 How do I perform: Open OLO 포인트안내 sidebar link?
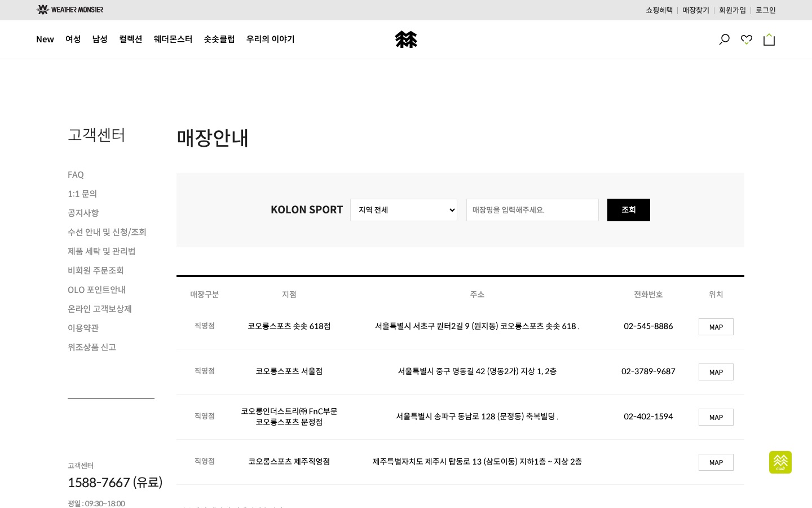[x=96, y=290]
